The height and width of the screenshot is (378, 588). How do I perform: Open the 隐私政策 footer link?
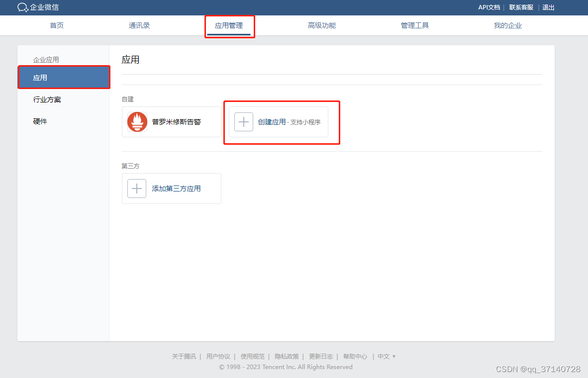point(287,356)
